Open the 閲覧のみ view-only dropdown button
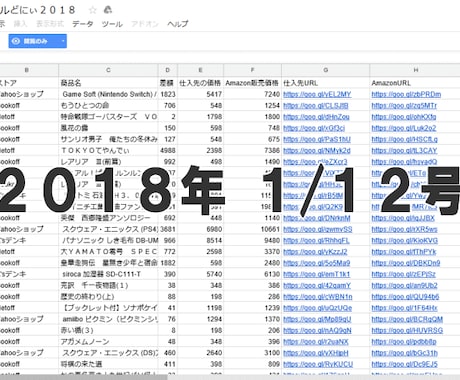The width and height of the screenshot is (460, 380). point(37,41)
